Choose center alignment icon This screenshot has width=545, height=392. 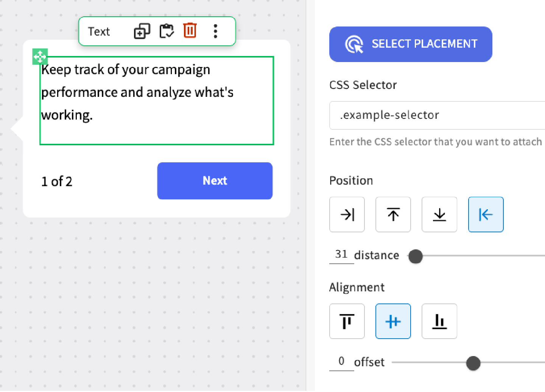(x=393, y=321)
